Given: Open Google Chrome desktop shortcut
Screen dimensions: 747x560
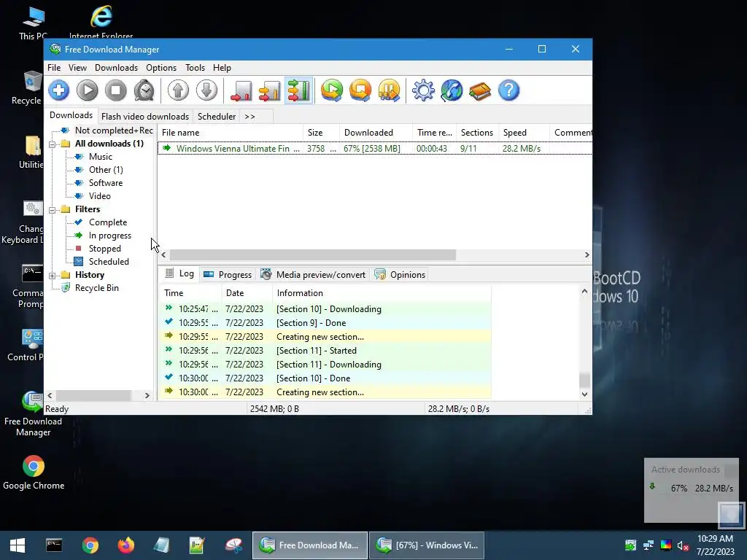Looking at the screenshot, I should coord(34,472).
